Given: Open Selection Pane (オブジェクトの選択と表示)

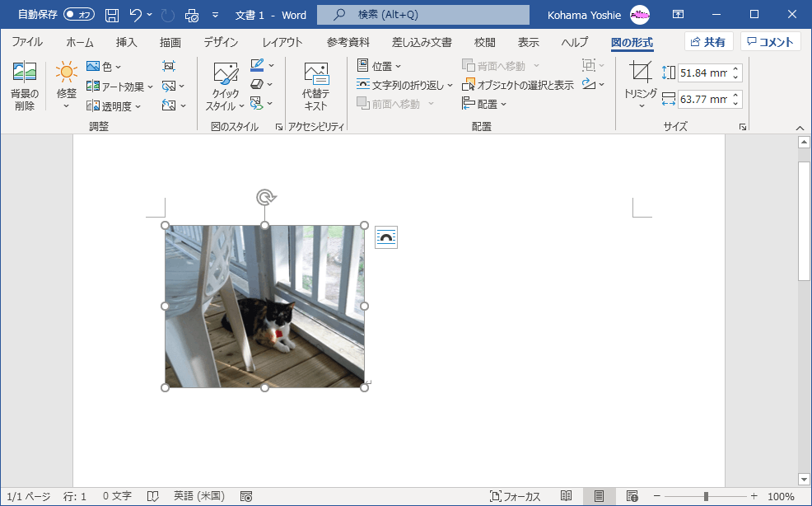Looking at the screenshot, I should [517, 85].
